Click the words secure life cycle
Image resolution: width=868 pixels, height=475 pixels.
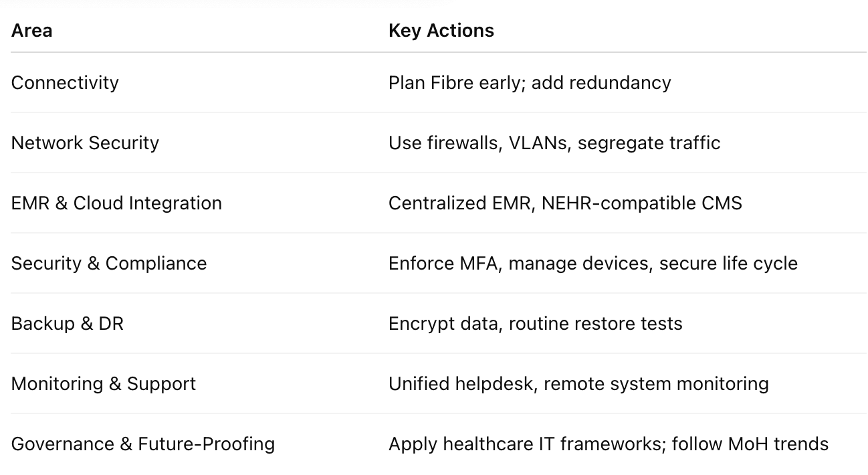coord(728,264)
